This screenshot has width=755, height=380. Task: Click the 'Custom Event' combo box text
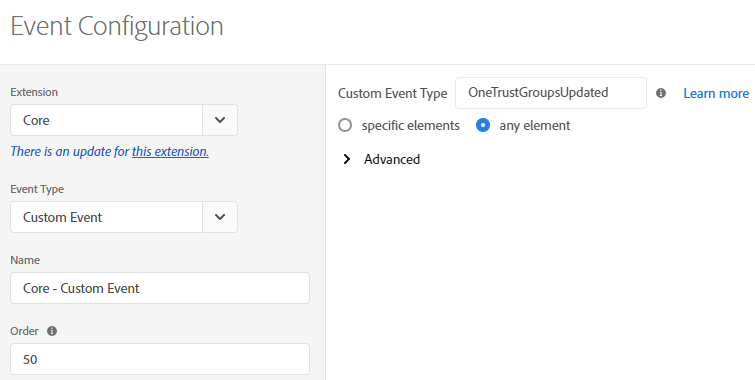63,217
